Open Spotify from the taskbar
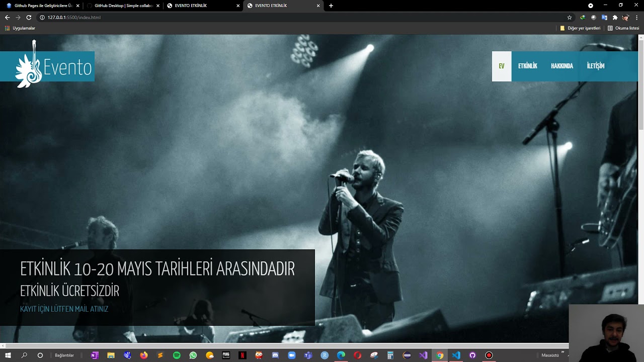The width and height of the screenshot is (644, 362). point(177,355)
